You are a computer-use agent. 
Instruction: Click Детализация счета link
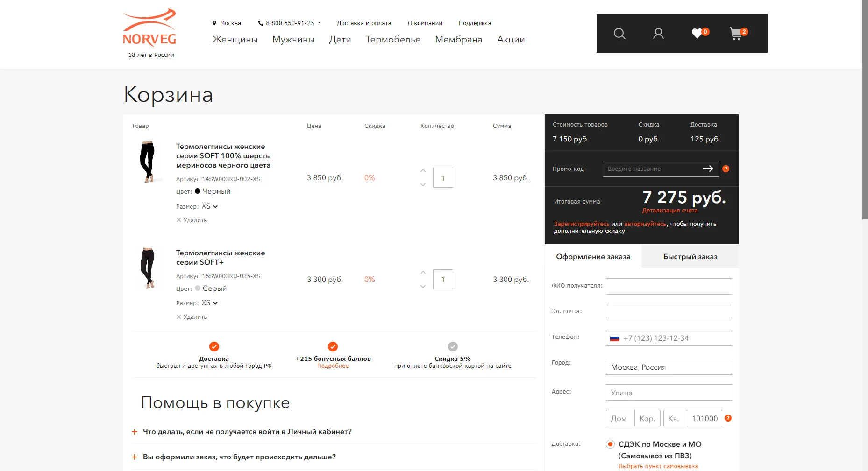pos(669,211)
